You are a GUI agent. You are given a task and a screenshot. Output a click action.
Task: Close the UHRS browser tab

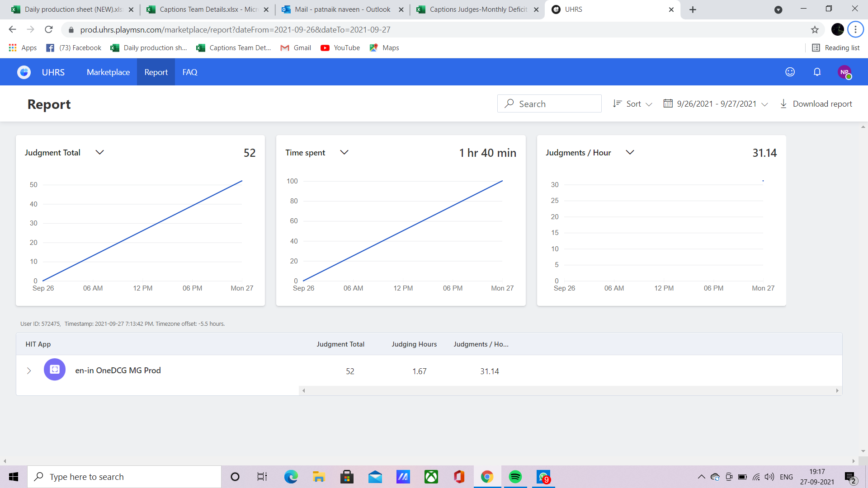(671, 9)
